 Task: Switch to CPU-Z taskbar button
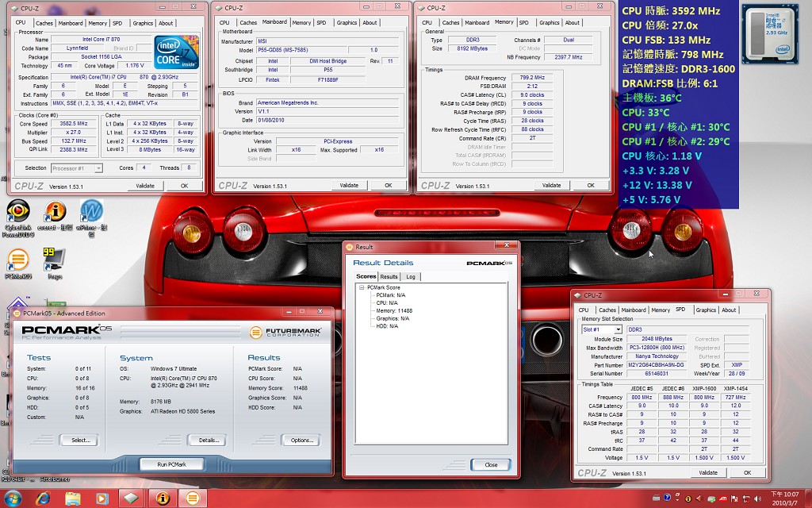point(132,498)
